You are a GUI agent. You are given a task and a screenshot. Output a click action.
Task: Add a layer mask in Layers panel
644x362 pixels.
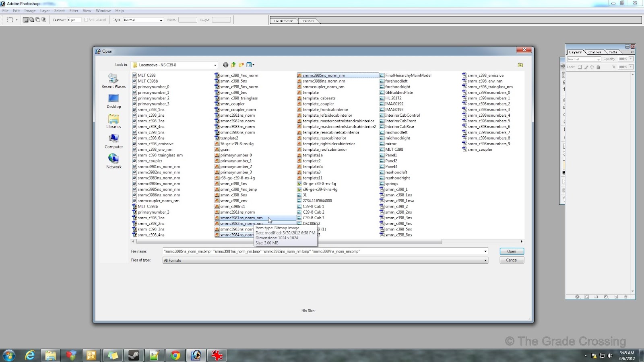587,297
